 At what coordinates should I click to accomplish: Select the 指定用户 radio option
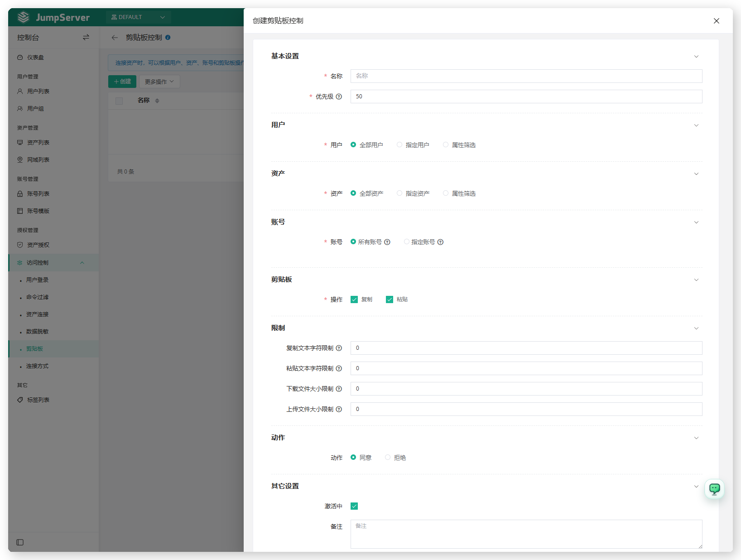tap(413, 145)
